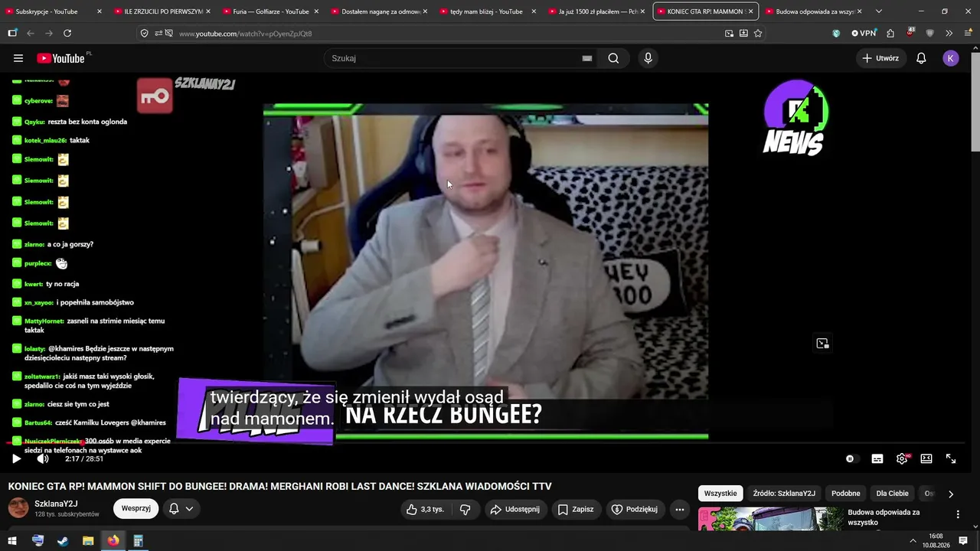Mute the video volume

point(43,458)
